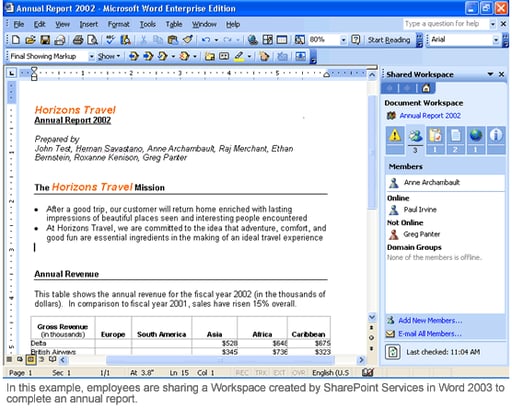
Task: Open the Tools menu
Action: [147, 24]
